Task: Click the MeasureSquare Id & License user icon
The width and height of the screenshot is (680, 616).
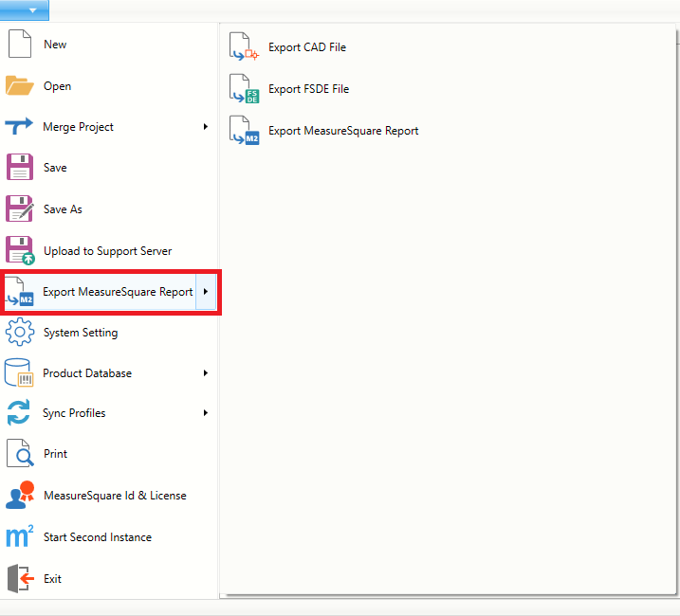Action: coord(20,495)
